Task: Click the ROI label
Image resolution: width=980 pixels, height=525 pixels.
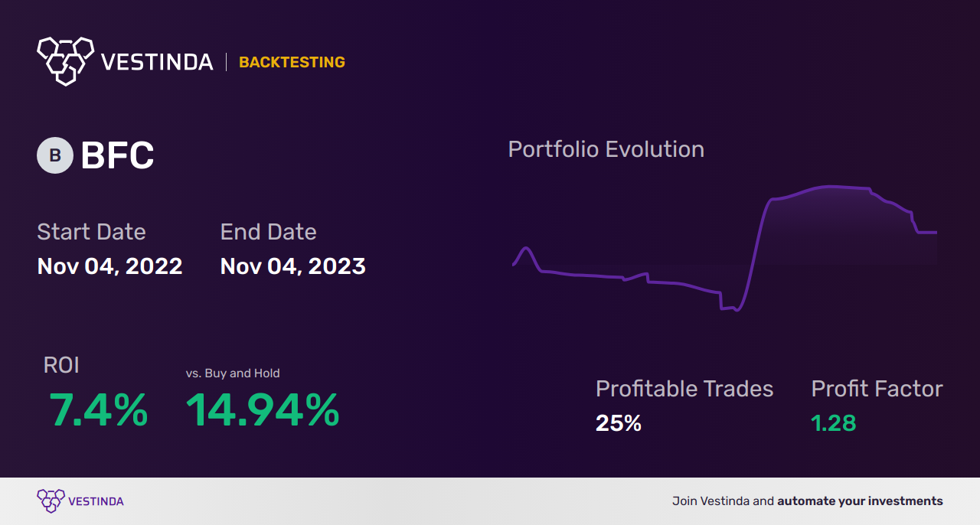Action: click(x=61, y=366)
